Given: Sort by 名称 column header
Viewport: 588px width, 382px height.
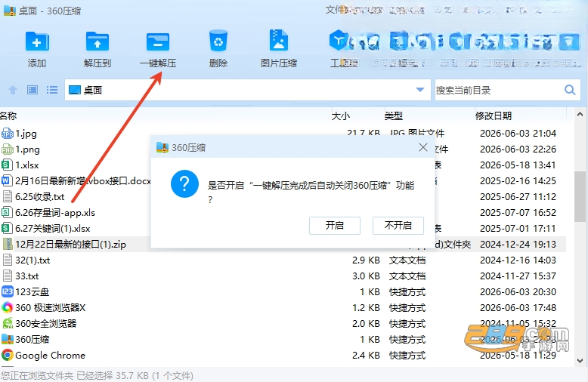Looking at the screenshot, I should click(8, 116).
